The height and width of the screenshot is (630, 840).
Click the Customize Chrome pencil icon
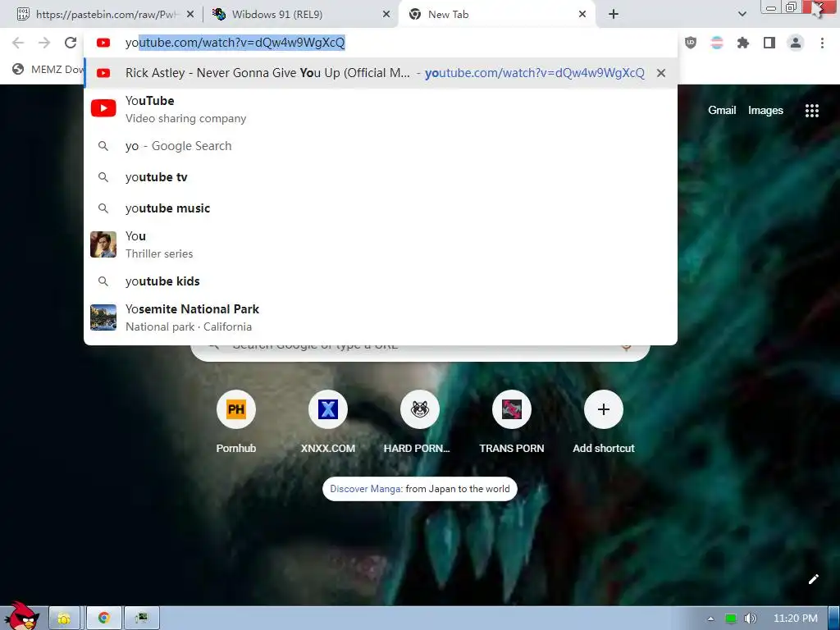coord(813,579)
